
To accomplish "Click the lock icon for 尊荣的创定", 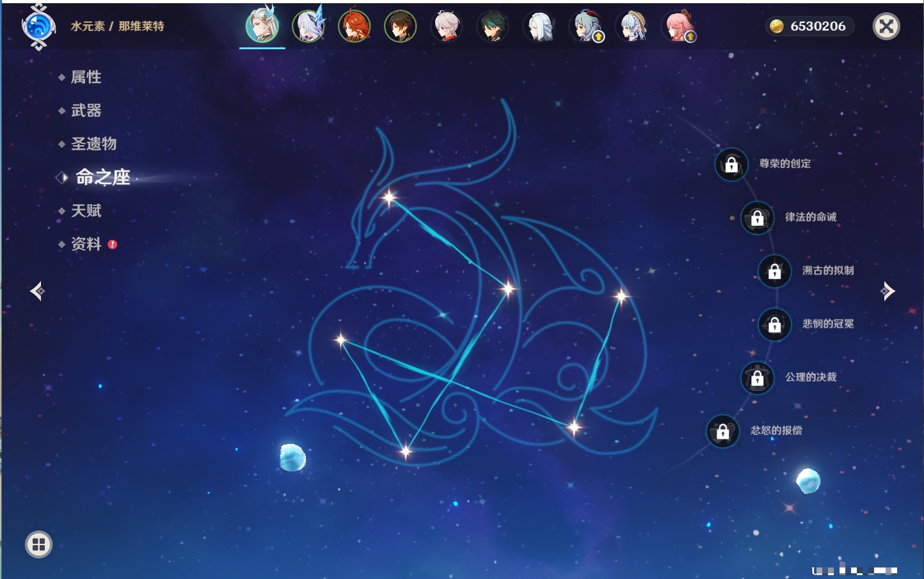I will click(x=731, y=165).
